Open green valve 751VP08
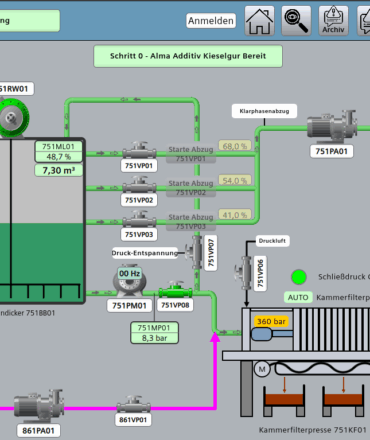This screenshot has width=370, height=440. click(x=175, y=291)
